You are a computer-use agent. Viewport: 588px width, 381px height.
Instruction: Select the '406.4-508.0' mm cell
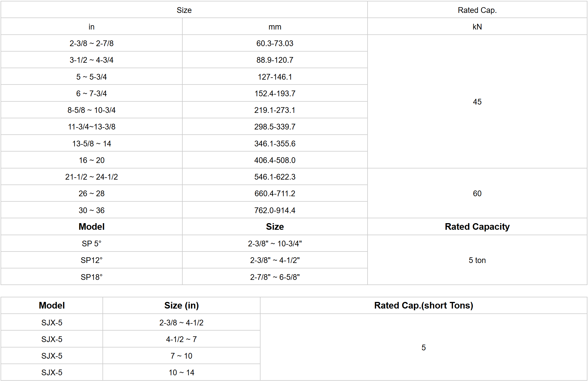(x=275, y=160)
